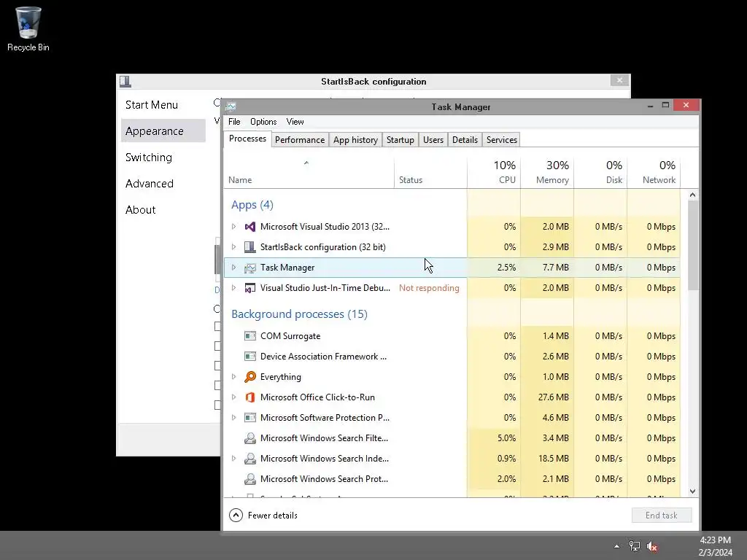Expand the Task Manager process group
This screenshot has width=747, height=560.
[x=233, y=268]
